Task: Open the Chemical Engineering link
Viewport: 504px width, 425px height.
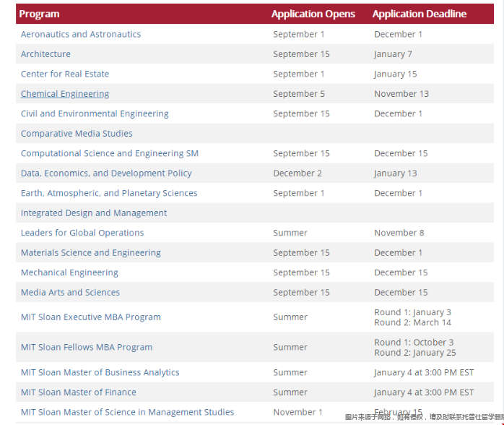Action: (65, 94)
